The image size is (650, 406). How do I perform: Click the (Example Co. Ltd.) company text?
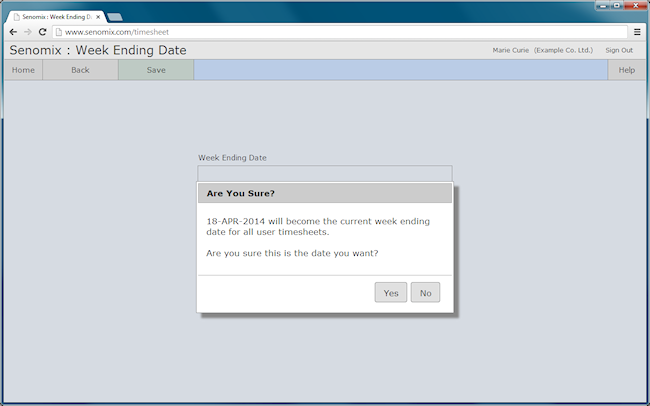[563, 50]
